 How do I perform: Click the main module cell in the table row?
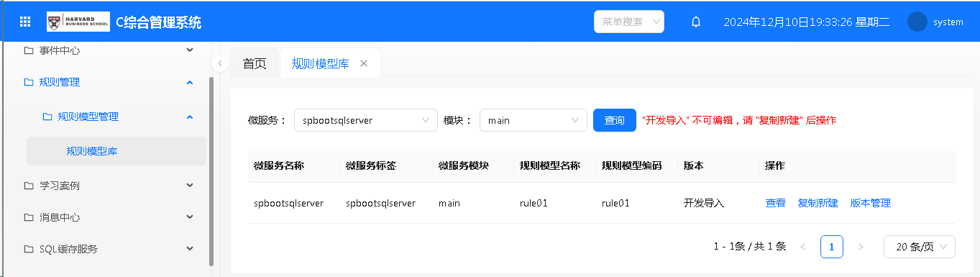click(x=449, y=203)
